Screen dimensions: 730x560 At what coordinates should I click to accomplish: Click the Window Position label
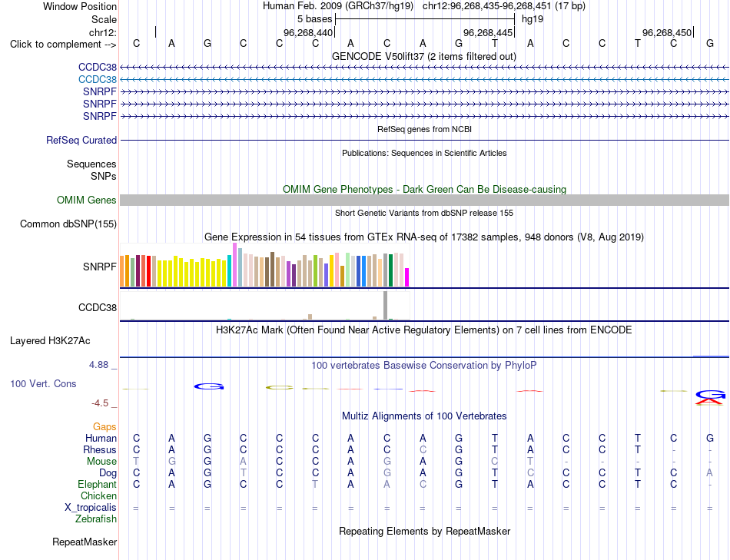tap(80, 6)
